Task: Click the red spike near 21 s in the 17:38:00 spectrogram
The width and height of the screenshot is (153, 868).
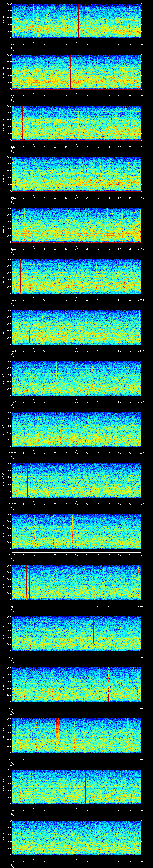Action: tap(57, 377)
